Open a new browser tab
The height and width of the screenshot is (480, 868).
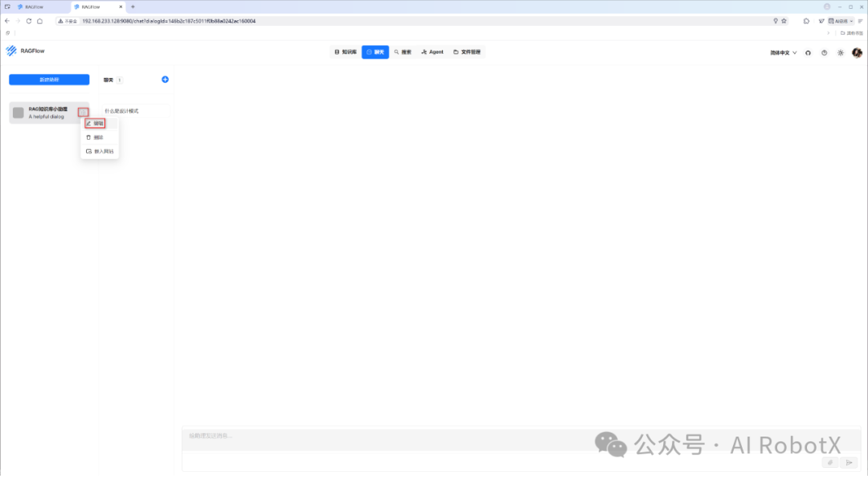tap(133, 7)
